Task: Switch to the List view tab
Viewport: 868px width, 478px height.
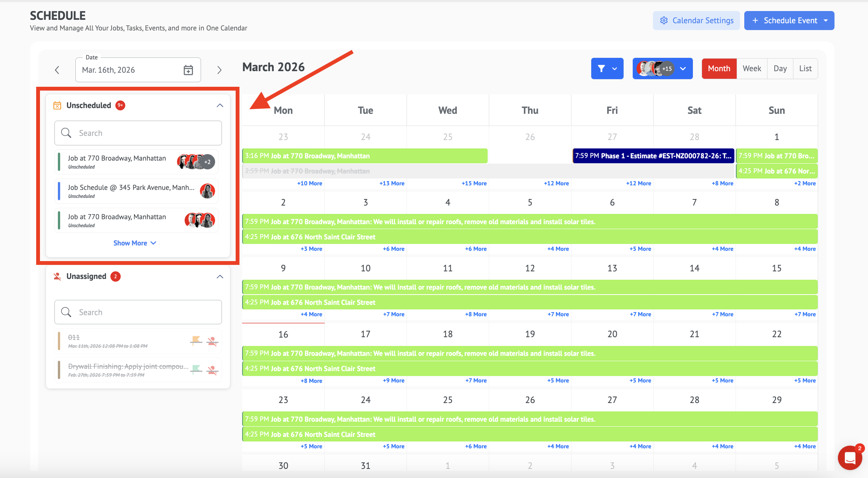Action: tap(805, 69)
